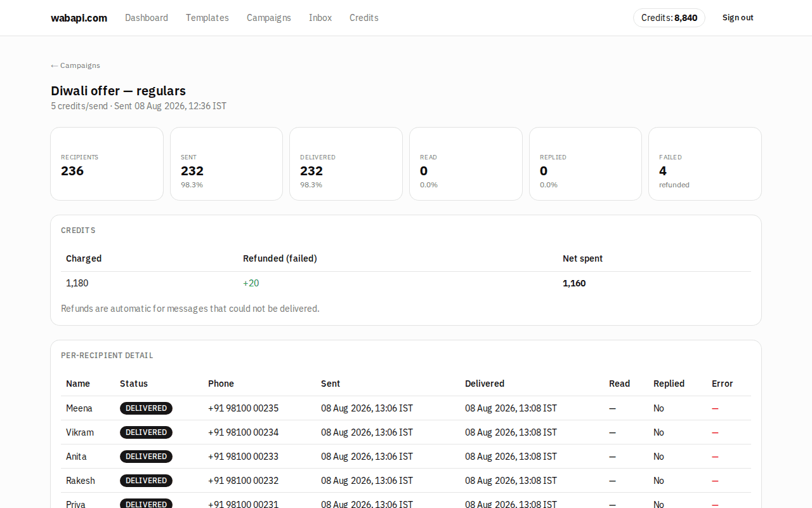This screenshot has width=812, height=508.
Task: Click the Failed 4 refunded stat card
Action: [705, 164]
